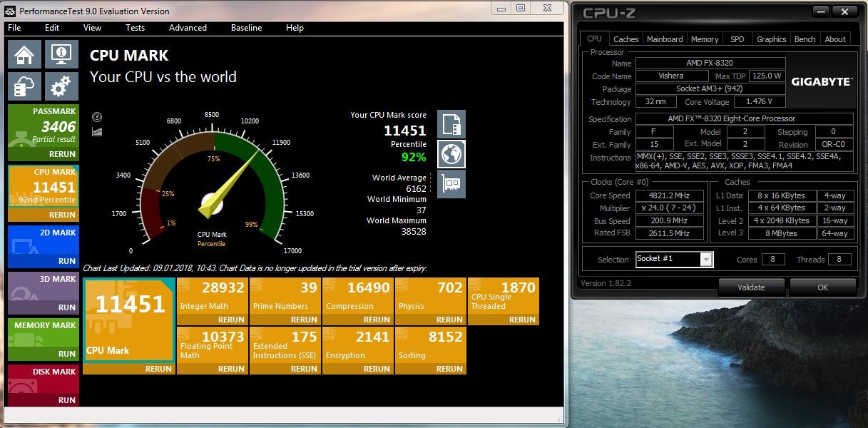This screenshot has width=868, height=428.
Task: Open the Advanced menu
Action: point(188,28)
